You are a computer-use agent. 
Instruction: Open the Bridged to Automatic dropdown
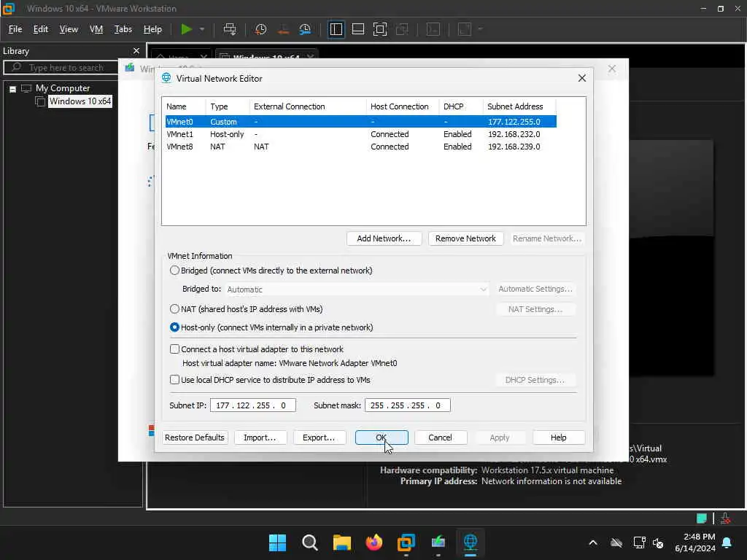(x=357, y=289)
